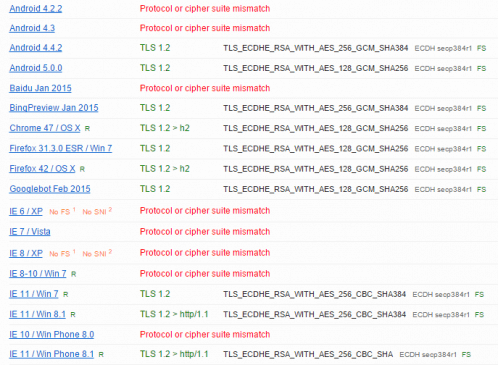Open the Chrome 47 / OS X link
This screenshot has height=365, width=498.
(x=45, y=128)
